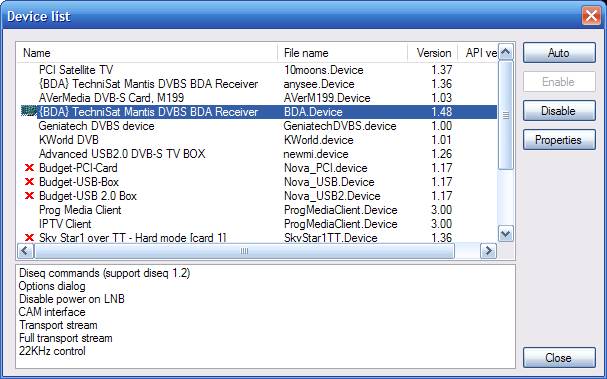The height and width of the screenshot is (379, 607).
Task: Close the Device list dialog with Close button
Action: (x=559, y=357)
